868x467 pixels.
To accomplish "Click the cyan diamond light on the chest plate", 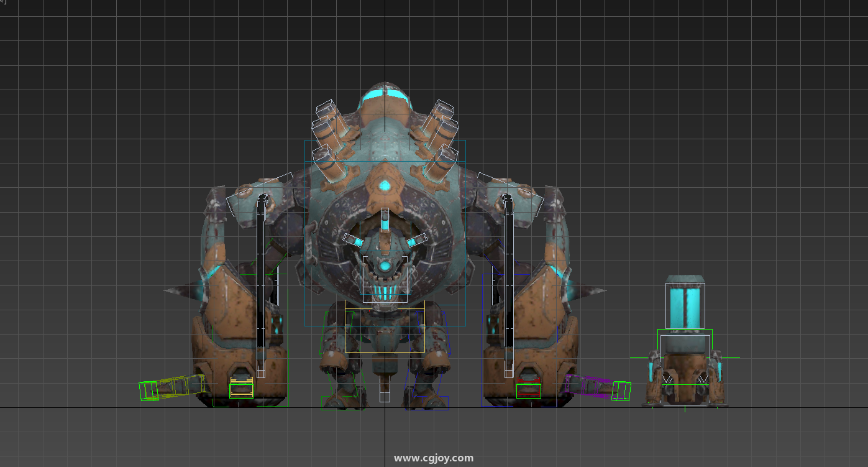I will [x=385, y=185].
